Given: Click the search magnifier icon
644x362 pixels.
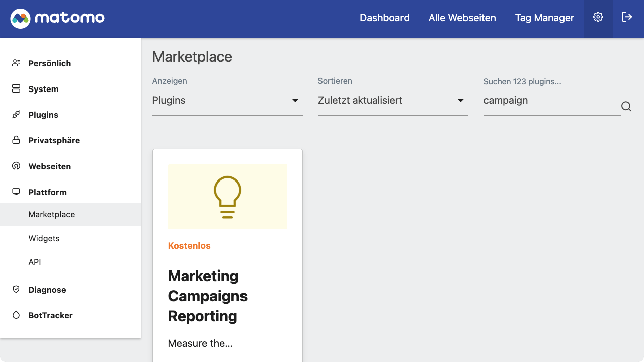Looking at the screenshot, I should coord(626,106).
